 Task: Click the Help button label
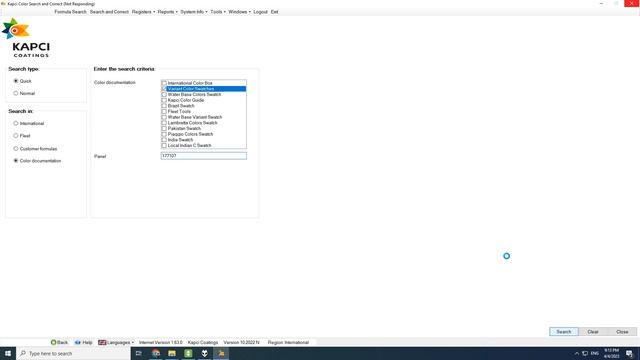(87, 342)
